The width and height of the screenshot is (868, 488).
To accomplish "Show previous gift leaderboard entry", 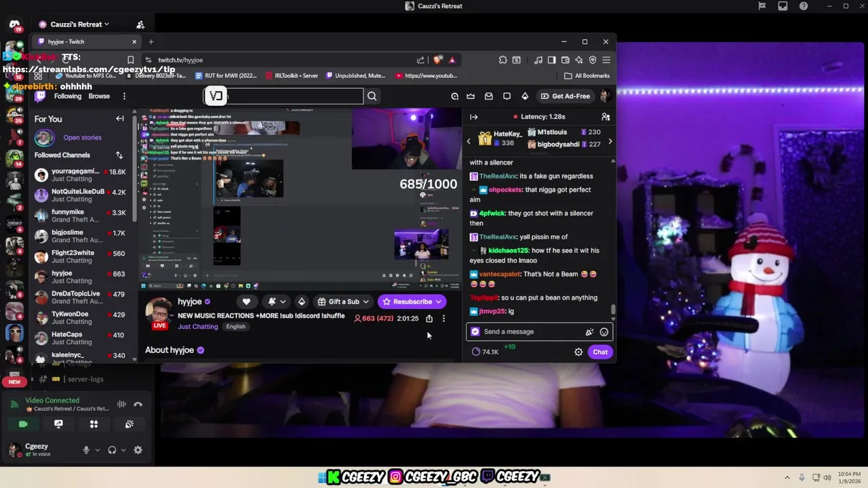I will pyautogui.click(x=469, y=142).
